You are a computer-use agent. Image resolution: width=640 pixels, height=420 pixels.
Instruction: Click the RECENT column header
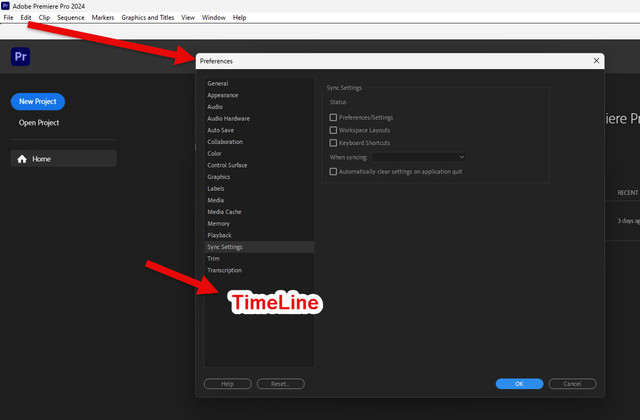[x=628, y=193]
